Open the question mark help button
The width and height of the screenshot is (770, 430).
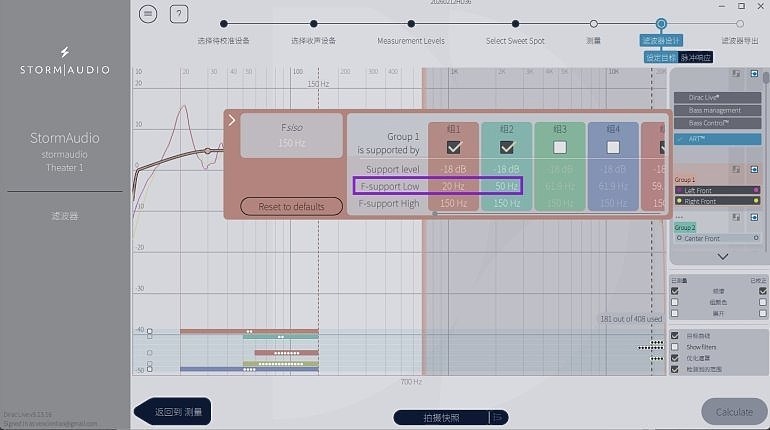click(x=179, y=14)
